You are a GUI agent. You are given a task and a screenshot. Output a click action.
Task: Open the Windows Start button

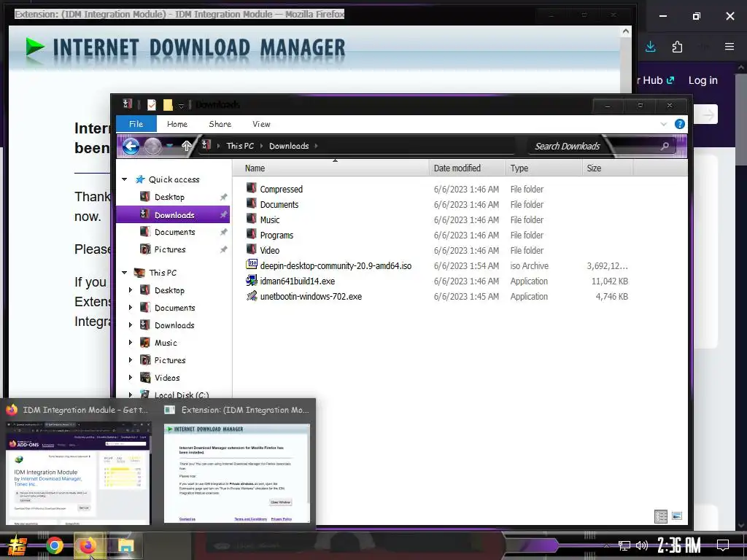17,545
